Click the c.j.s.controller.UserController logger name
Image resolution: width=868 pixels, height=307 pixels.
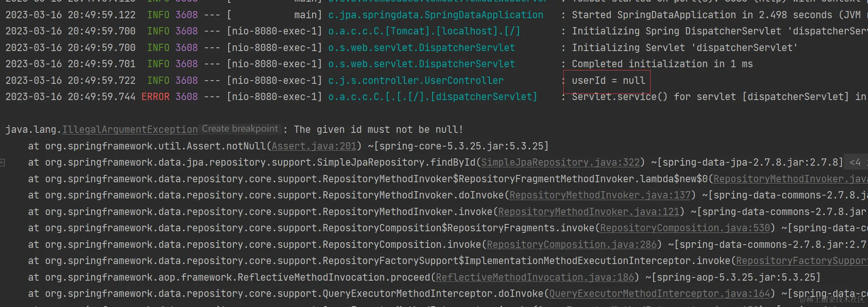416,81
